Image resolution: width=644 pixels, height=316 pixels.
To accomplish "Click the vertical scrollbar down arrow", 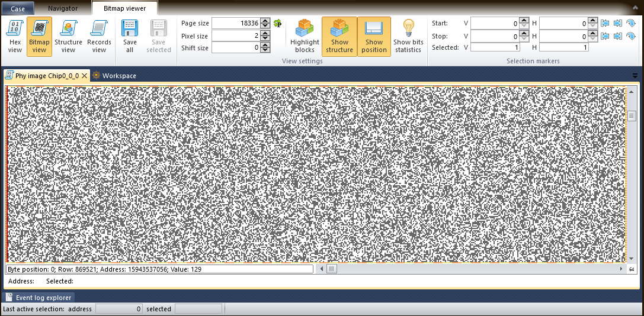I will (x=632, y=259).
